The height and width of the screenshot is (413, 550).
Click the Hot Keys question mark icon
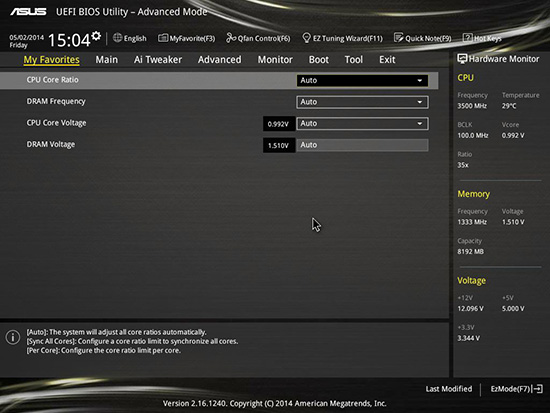point(468,38)
